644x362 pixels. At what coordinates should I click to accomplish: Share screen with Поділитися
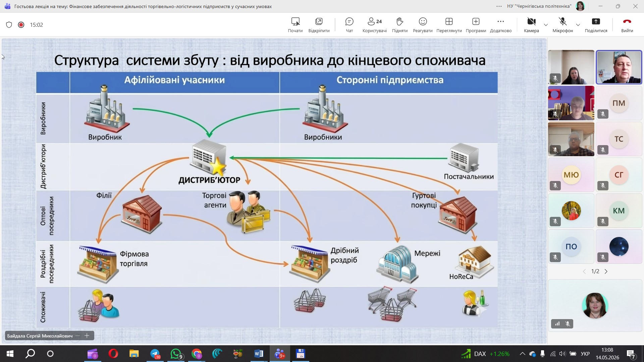click(x=596, y=25)
